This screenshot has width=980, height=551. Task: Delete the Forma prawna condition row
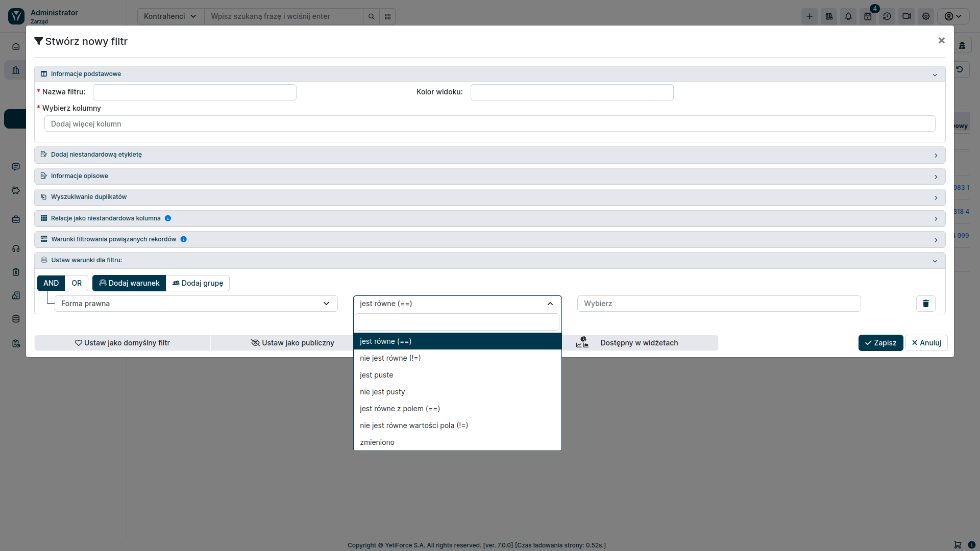click(926, 304)
